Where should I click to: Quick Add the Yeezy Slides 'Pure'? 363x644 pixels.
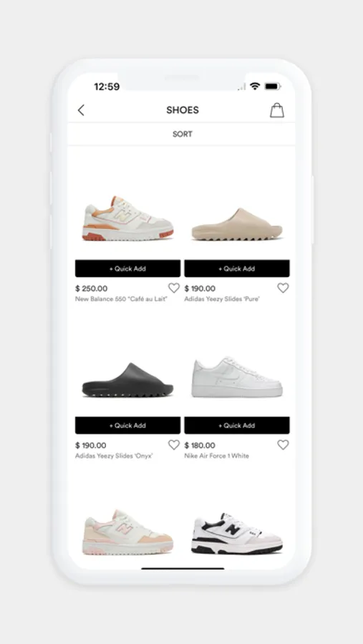(x=237, y=268)
